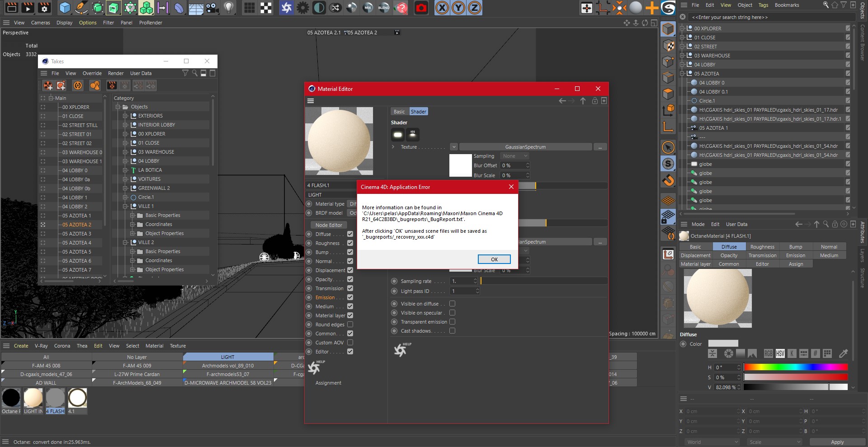
Task: Toggle the Z axis lock
Action: click(x=474, y=8)
